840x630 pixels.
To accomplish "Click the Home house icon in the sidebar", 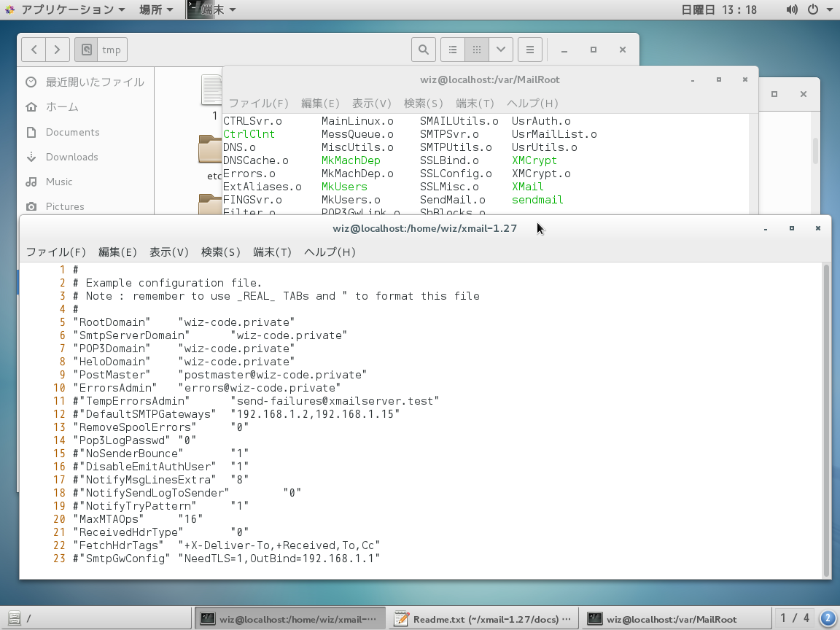I will (x=31, y=107).
